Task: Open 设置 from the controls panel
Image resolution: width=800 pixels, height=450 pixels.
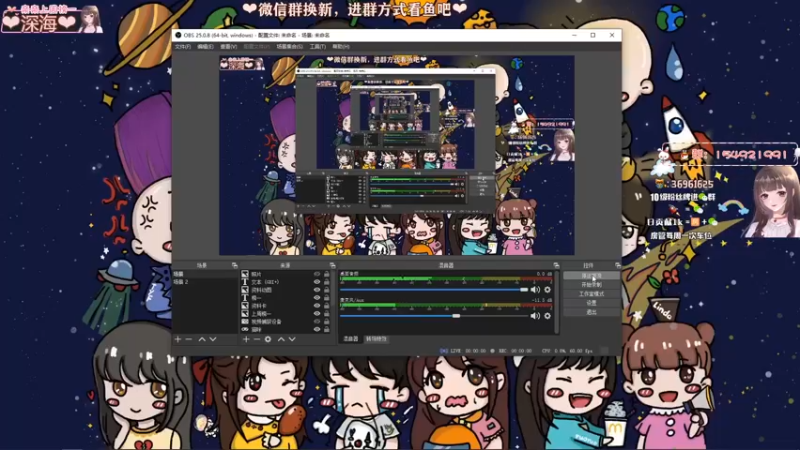Action: click(x=591, y=303)
